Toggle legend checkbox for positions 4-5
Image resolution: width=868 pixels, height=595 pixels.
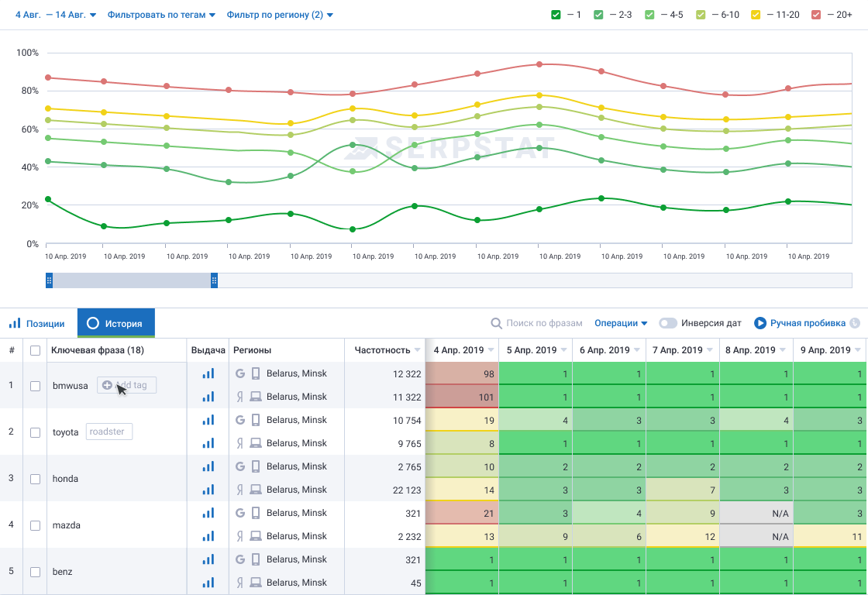pos(650,15)
